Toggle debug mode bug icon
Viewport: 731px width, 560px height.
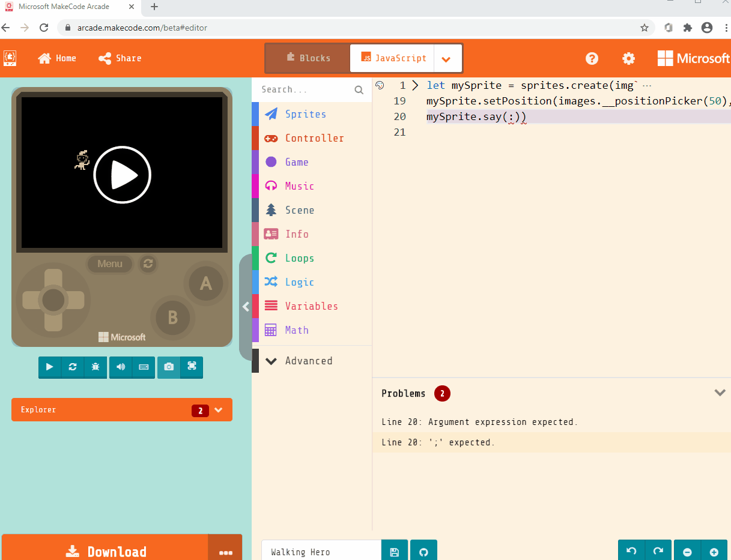pos(96,367)
